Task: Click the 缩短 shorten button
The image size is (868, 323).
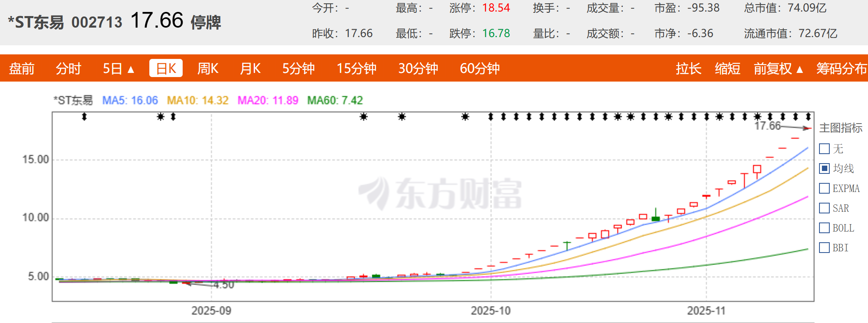Action: coord(727,68)
